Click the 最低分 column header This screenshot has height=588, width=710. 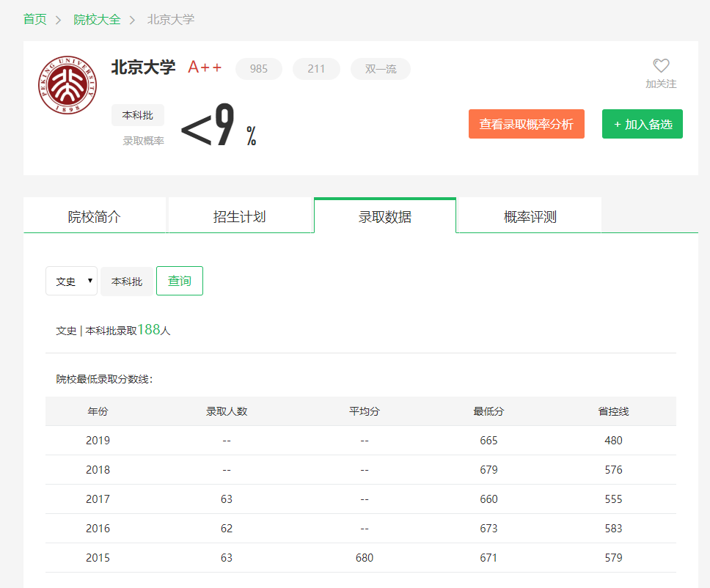[x=488, y=411]
